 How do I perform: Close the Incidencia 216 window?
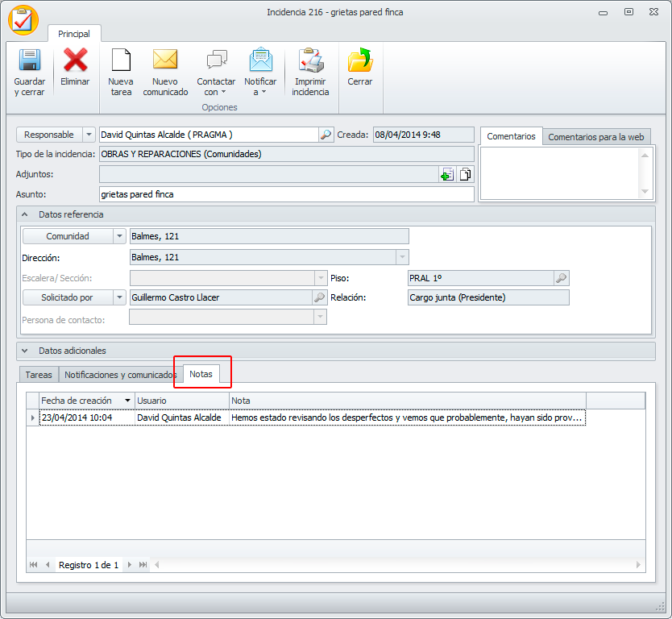pos(654,12)
